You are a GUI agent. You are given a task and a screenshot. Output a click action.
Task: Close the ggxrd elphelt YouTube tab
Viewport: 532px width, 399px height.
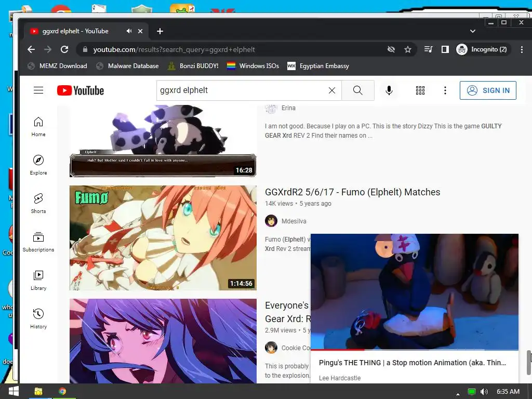(140, 31)
